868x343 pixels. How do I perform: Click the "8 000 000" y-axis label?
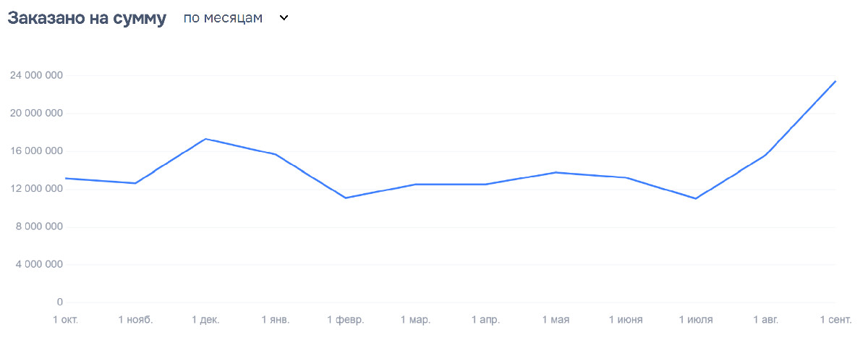39,226
